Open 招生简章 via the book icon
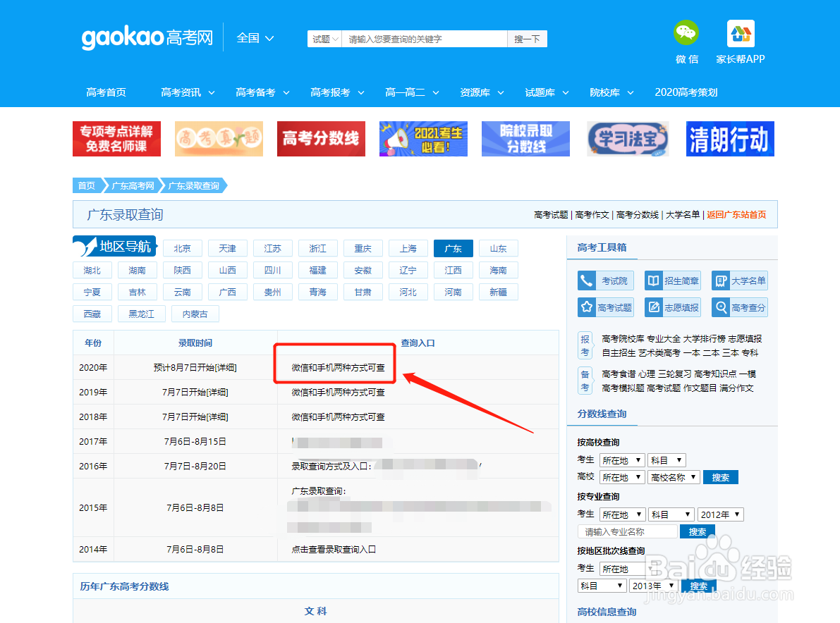 [671, 280]
